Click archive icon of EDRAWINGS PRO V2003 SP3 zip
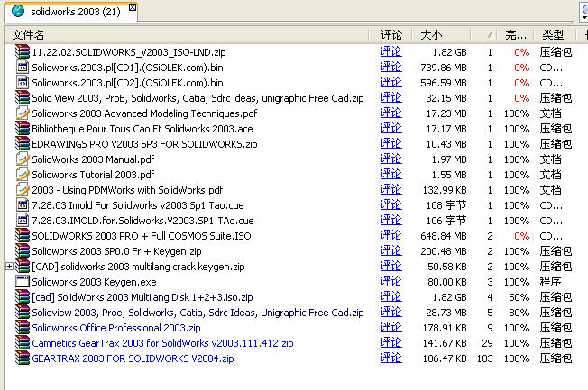This screenshot has height=390, width=588. point(23,144)
